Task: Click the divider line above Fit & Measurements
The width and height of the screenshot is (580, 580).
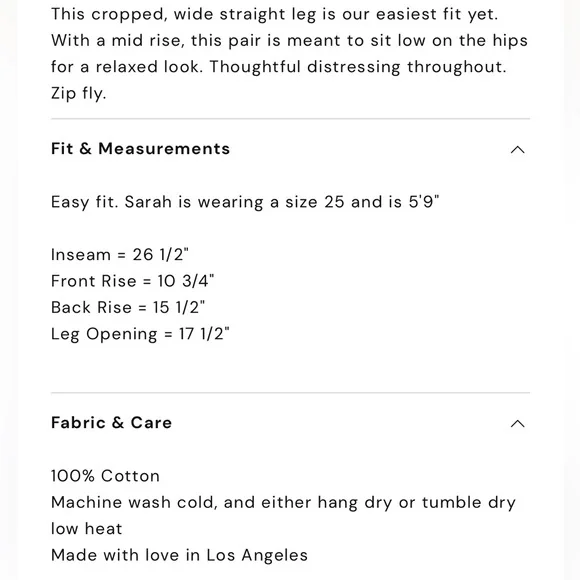Action: (x=290, y=119)
